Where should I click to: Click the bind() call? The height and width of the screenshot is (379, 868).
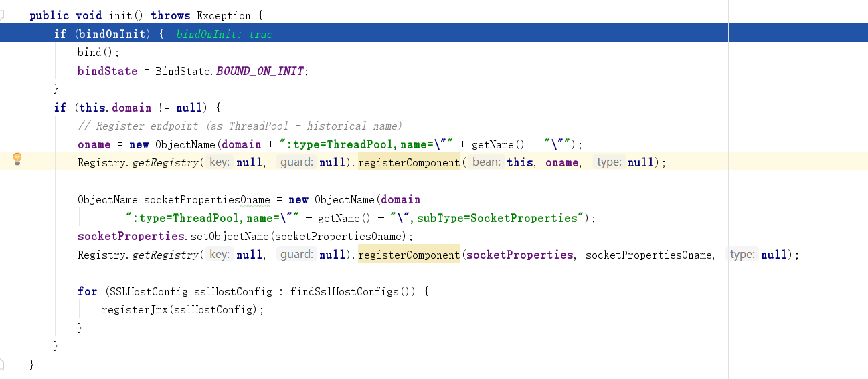point(98,52)
